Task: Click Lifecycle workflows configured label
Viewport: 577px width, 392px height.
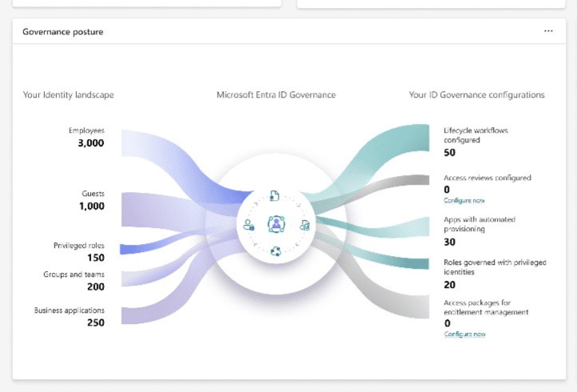Action: [476, 135]
